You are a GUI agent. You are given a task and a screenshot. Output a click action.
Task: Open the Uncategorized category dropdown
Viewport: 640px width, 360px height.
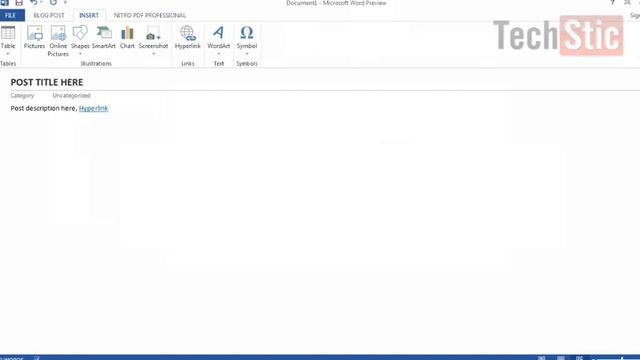(x=71, y=96)
